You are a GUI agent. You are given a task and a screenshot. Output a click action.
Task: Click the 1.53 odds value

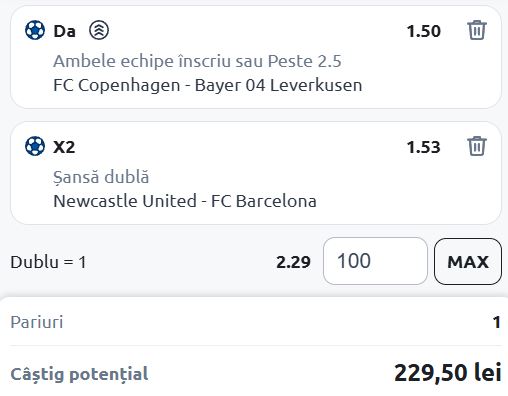point(424,147)
